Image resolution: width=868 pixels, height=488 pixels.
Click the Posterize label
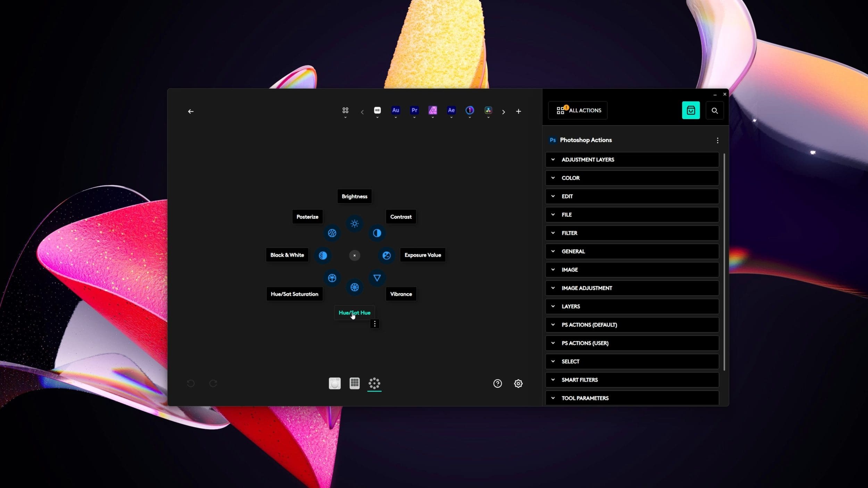coord(307,217)
